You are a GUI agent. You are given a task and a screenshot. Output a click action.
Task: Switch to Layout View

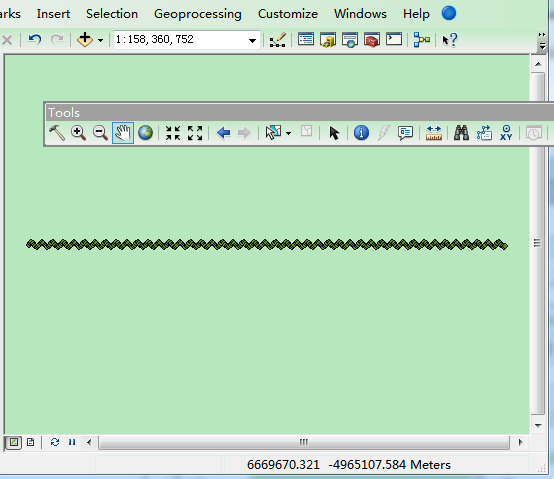tap(31, 442)
